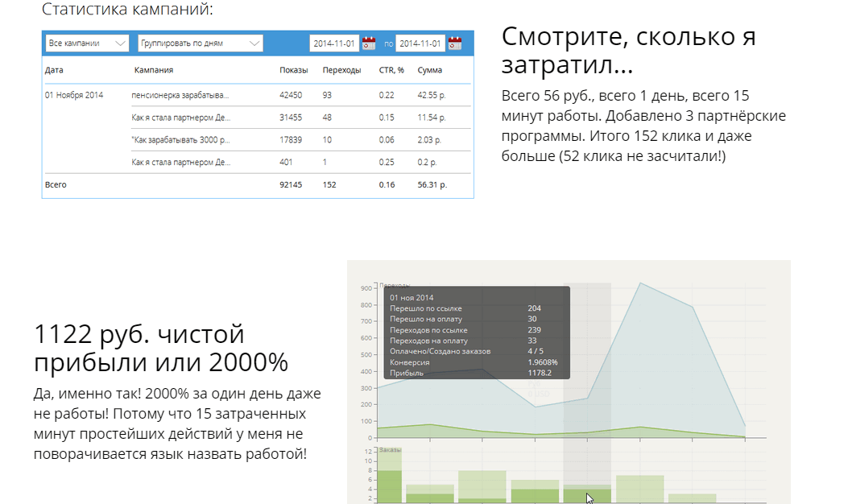Click the 'Конверсия' value 1.9608%
Screen dimensions: 852x504
tap(542, 362)
